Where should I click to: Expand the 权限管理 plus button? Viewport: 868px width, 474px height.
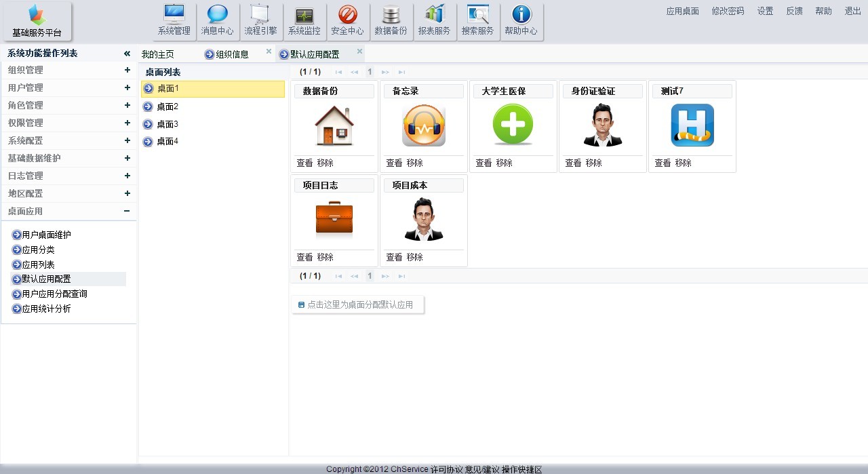click(127, 123)
